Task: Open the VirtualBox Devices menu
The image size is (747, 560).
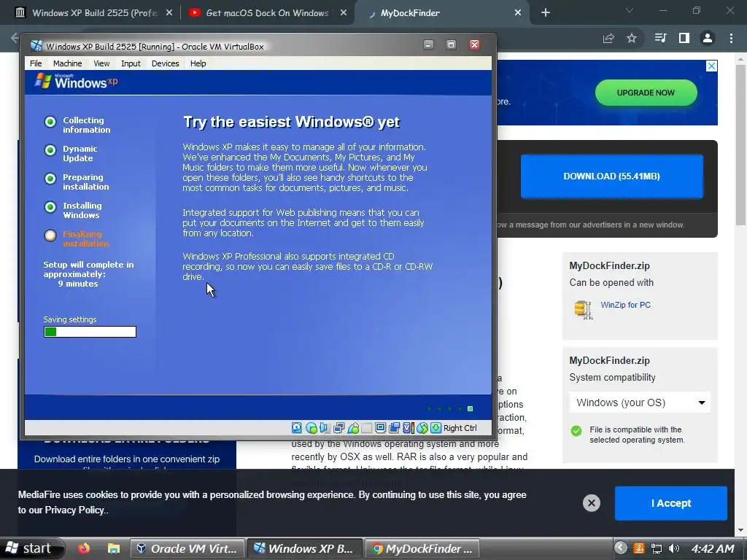Action: (x=166, y=63)
